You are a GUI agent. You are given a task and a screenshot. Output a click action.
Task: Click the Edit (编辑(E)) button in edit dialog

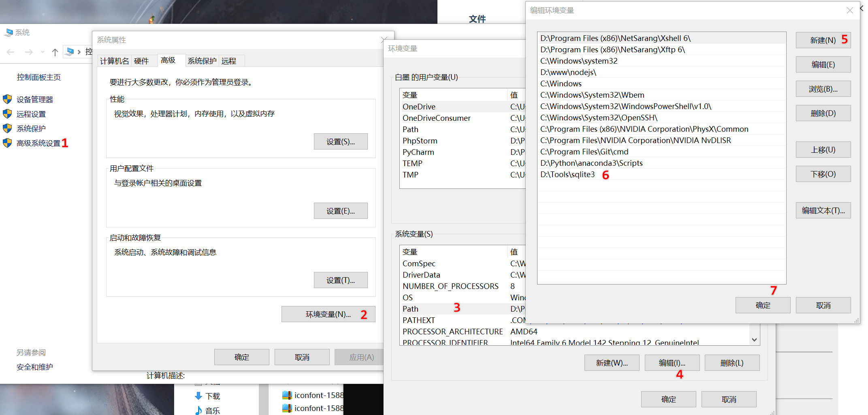[x=823, y=64]
